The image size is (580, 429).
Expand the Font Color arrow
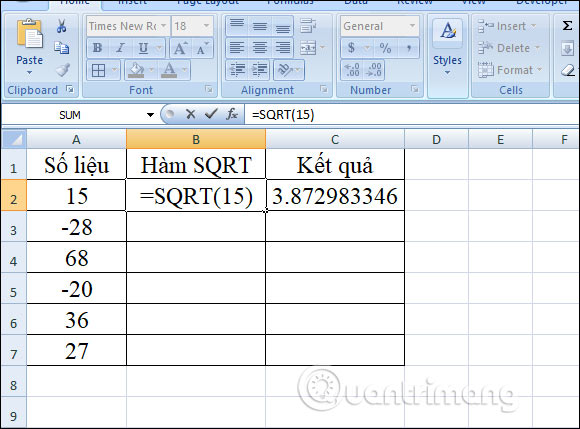(184, 70)
